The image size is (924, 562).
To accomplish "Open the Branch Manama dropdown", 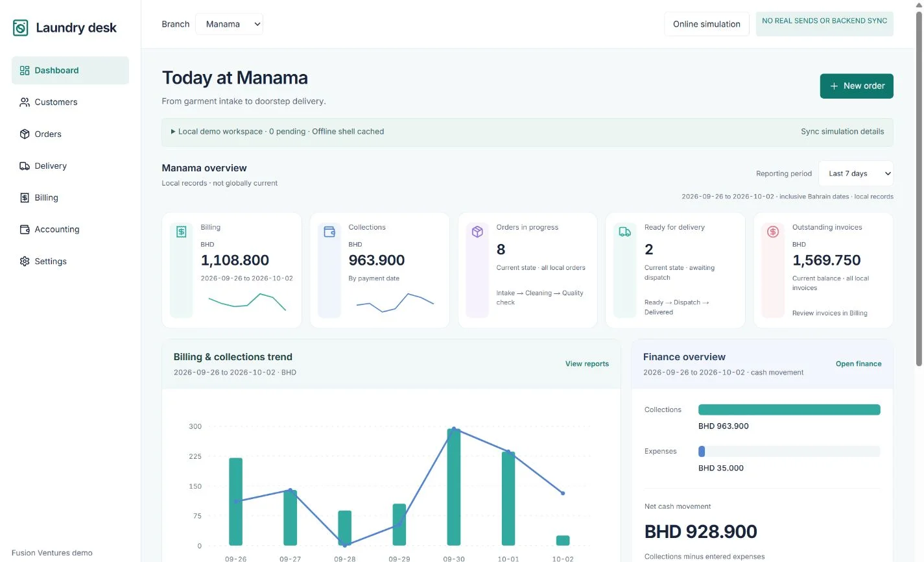I will [x=229, y=24].
